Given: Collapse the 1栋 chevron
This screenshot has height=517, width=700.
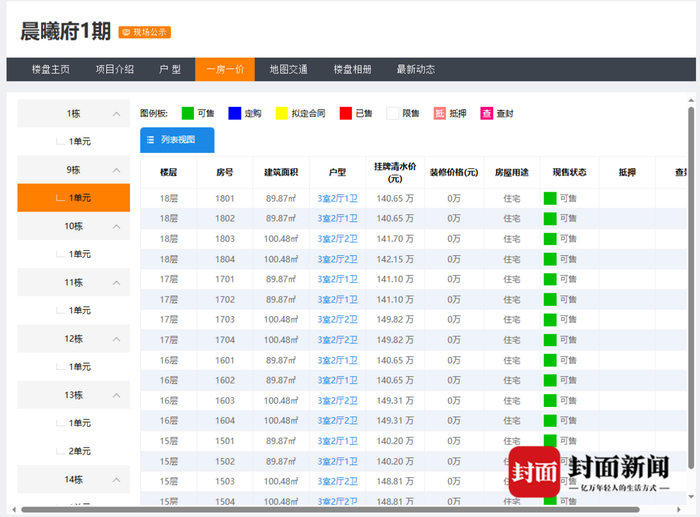Looking at the screenshot, I should [117, 114].
